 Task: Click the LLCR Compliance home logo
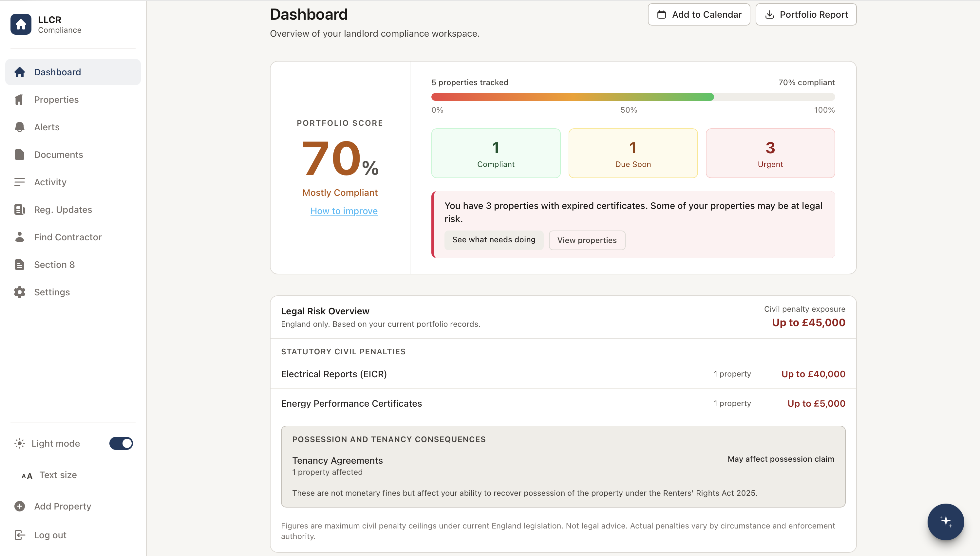(21, 24)
